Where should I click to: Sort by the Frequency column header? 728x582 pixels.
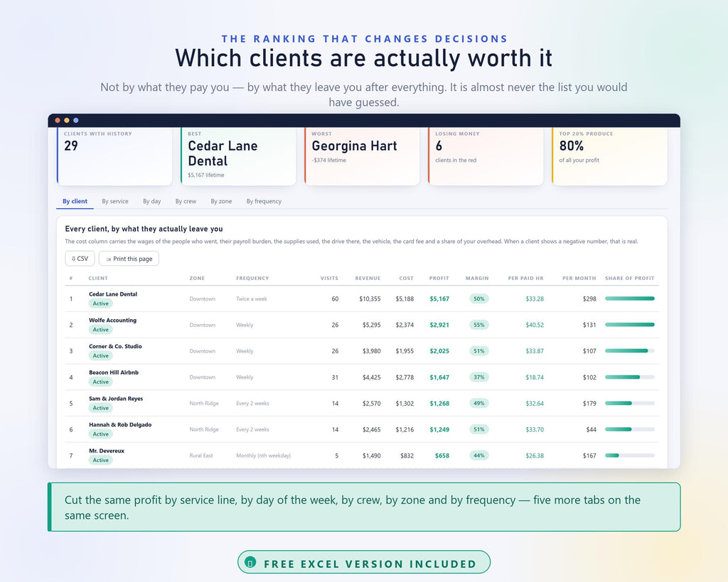pos(252,278)
